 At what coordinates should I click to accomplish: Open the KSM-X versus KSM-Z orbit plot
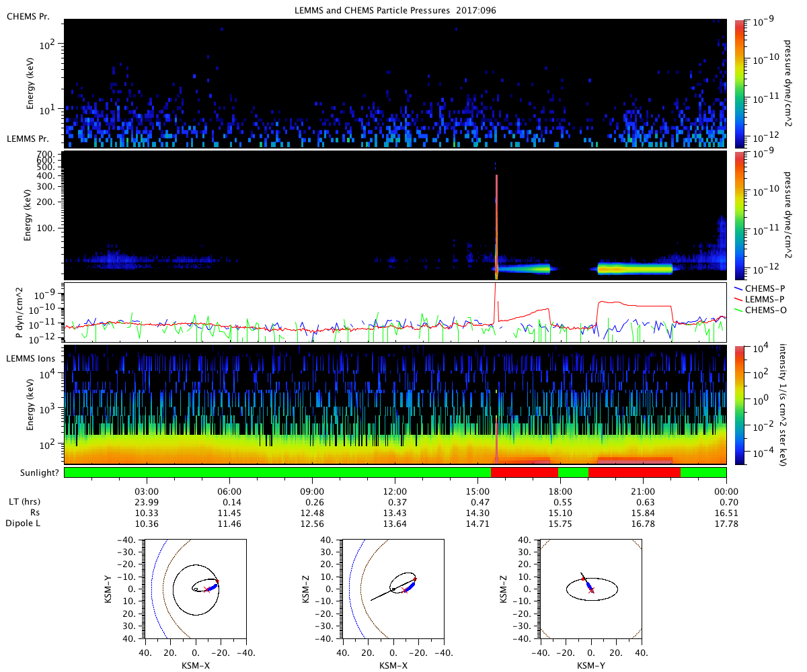(392, 588)
